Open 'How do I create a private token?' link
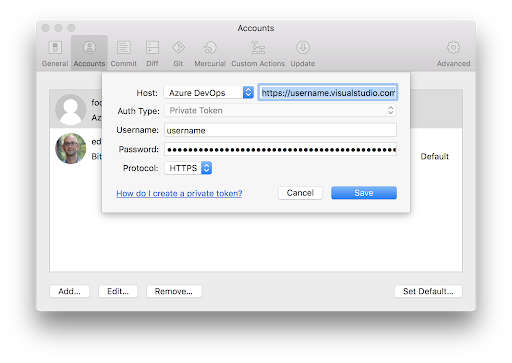This screenshot has height=363, width=512. pyautogui.click(x=179, y=193)
